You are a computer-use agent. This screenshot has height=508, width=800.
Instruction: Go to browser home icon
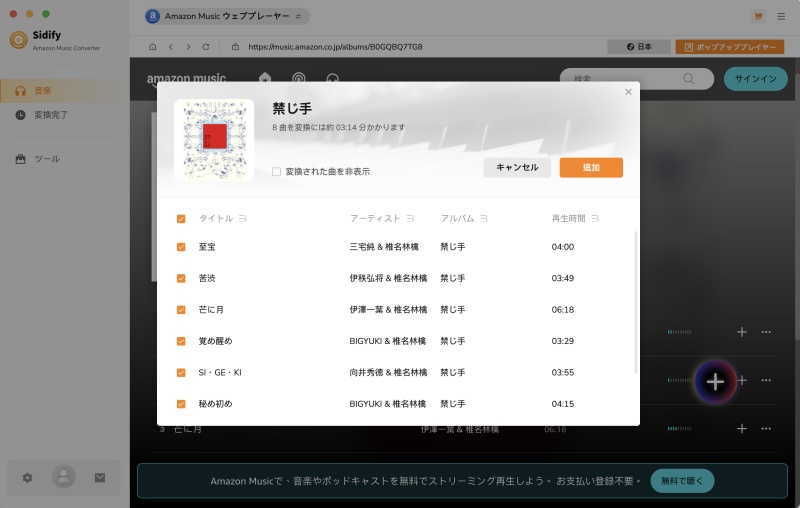pyautogui.click(x=153, y=47)
